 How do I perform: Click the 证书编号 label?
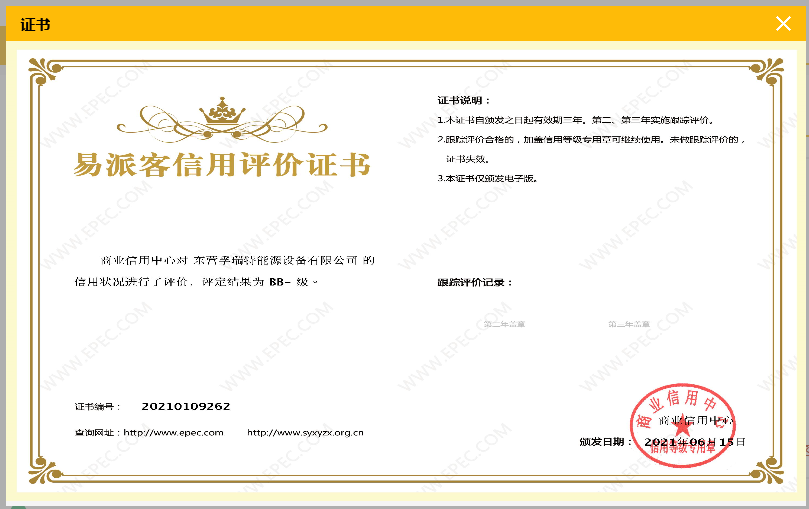[97, 407]
